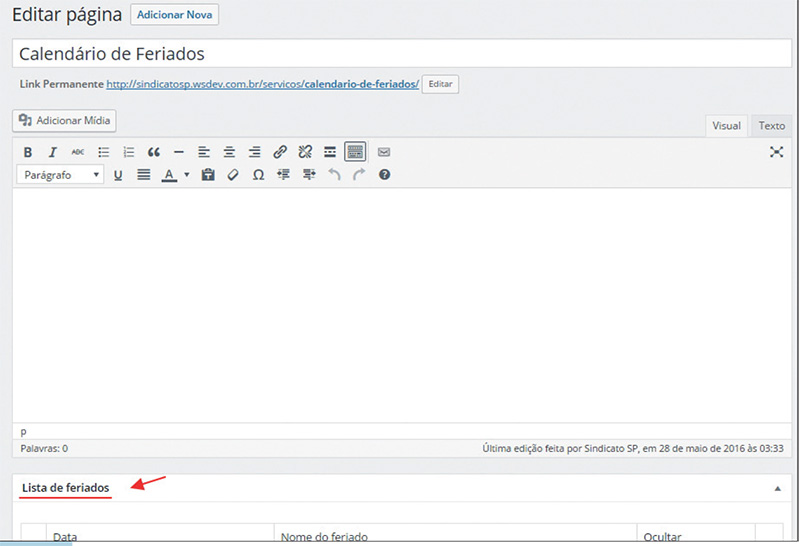Toggle bold formatting in the editor

coord(28,152)
